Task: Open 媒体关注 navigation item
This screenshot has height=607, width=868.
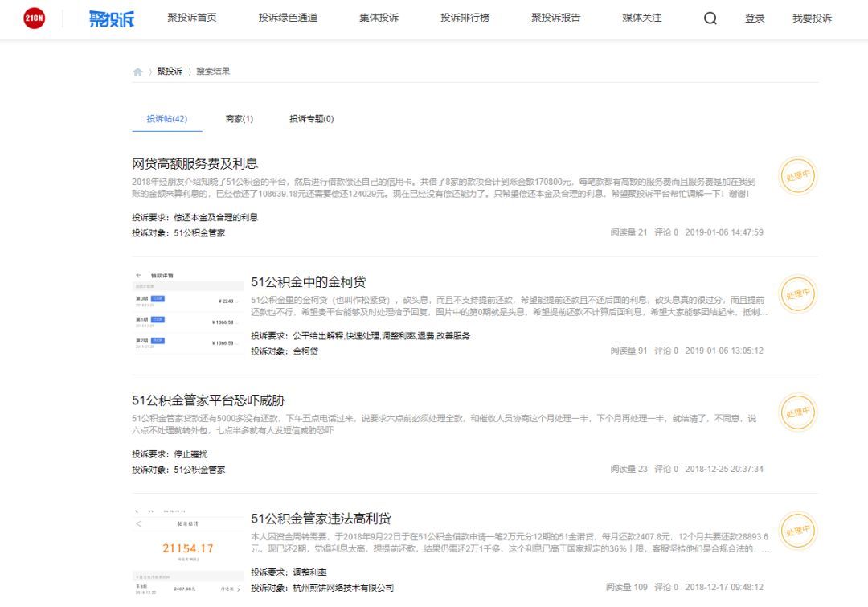Action: pyautogui.click(x=641, y=18)
